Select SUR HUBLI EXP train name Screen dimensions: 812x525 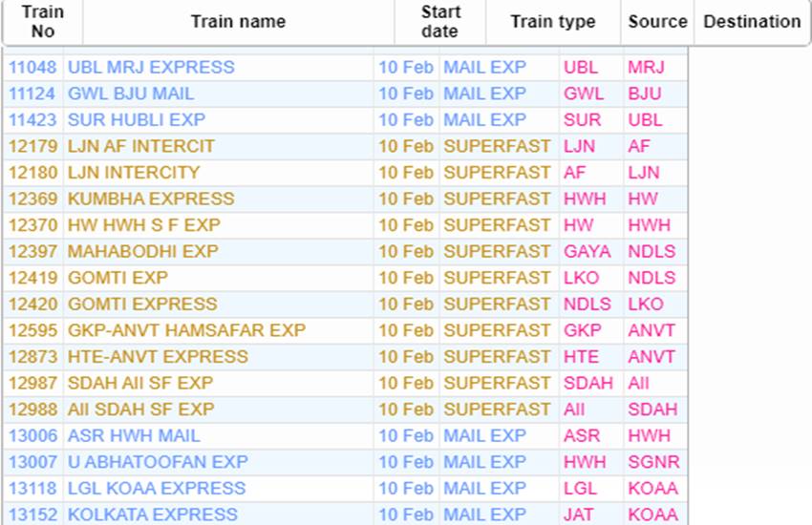pyautogui.click(x=137, y=120)
